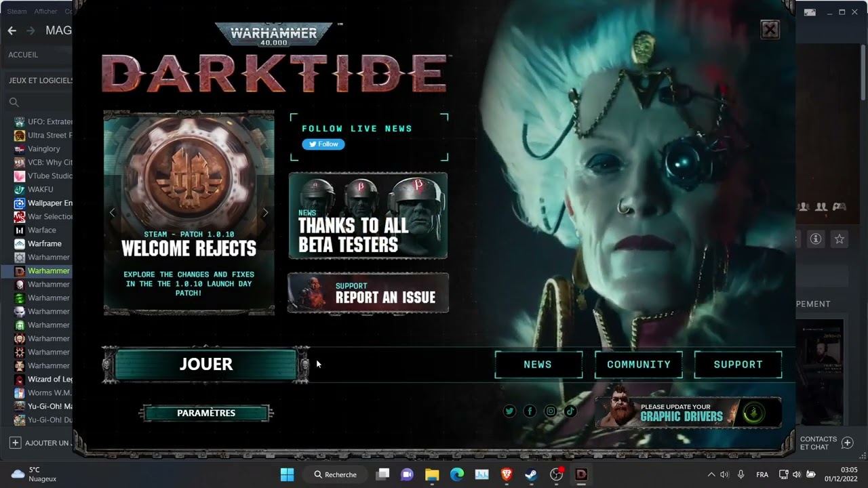Viewport: 868px width, 488px height.
Task: Select Wallpaper Engine in the library list
Action: tap(43, 203)
